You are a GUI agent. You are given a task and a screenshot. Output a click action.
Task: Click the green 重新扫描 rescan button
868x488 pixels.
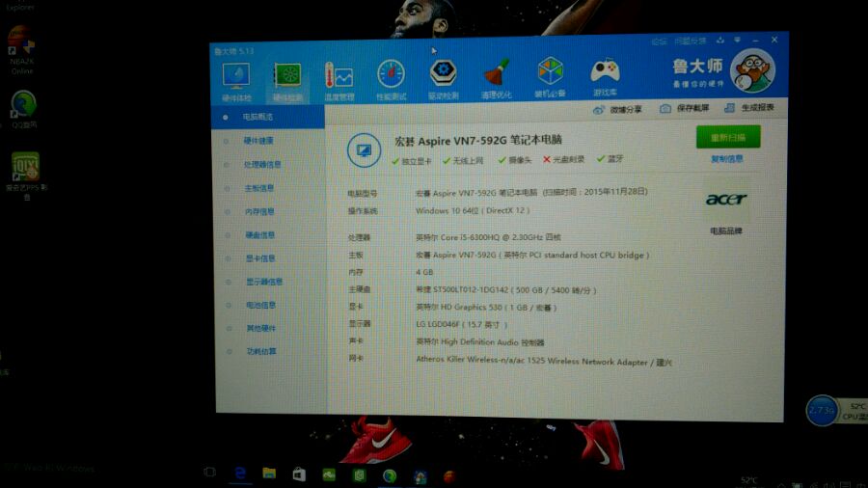click(x=728, y=137)
